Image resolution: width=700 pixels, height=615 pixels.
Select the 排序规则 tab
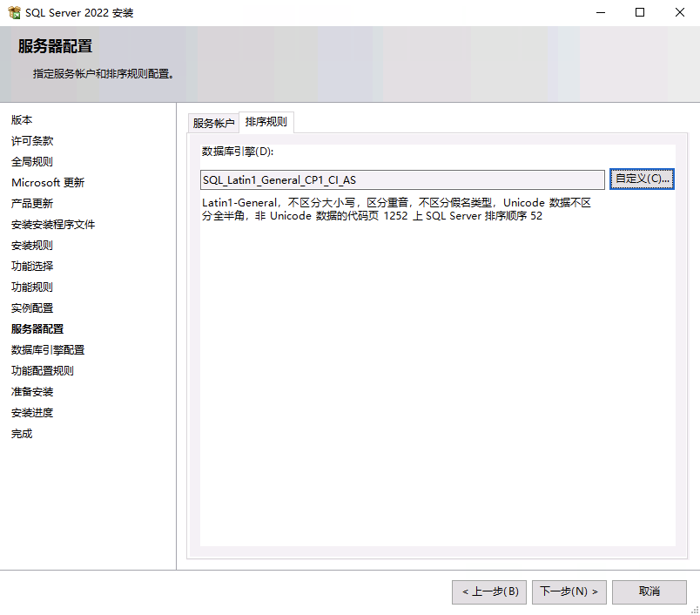[x=266, y=122]
